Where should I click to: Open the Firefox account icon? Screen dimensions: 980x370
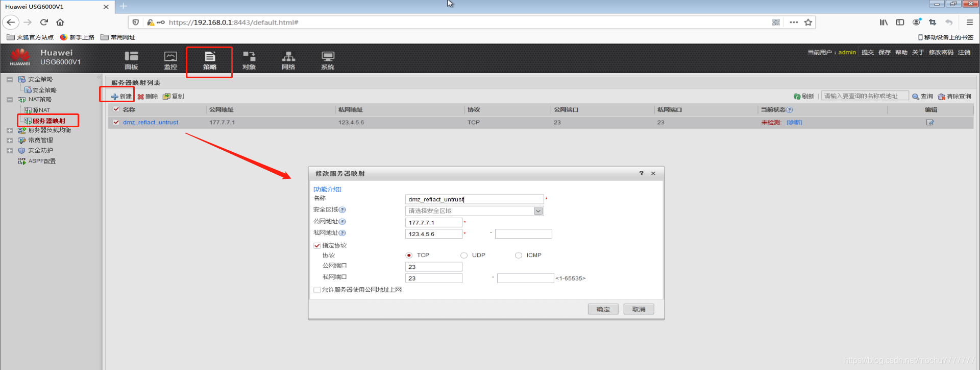pyautogui.click(x=917, y=22)
